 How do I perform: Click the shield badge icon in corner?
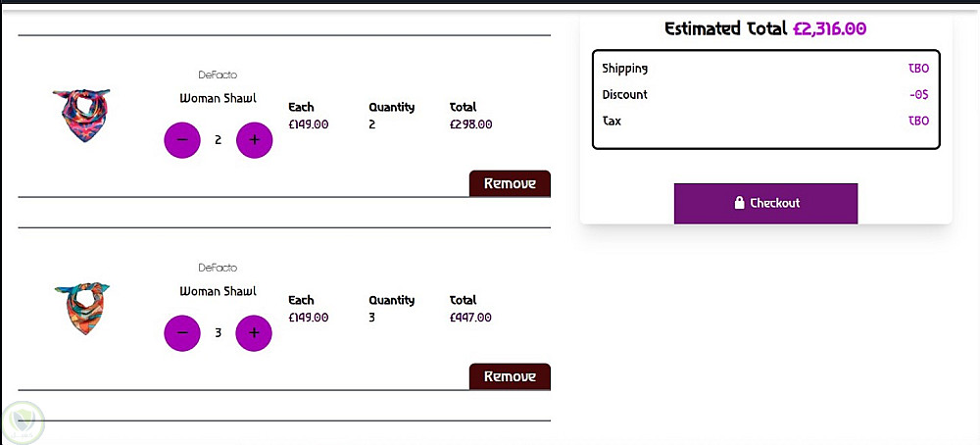(23, 422)
